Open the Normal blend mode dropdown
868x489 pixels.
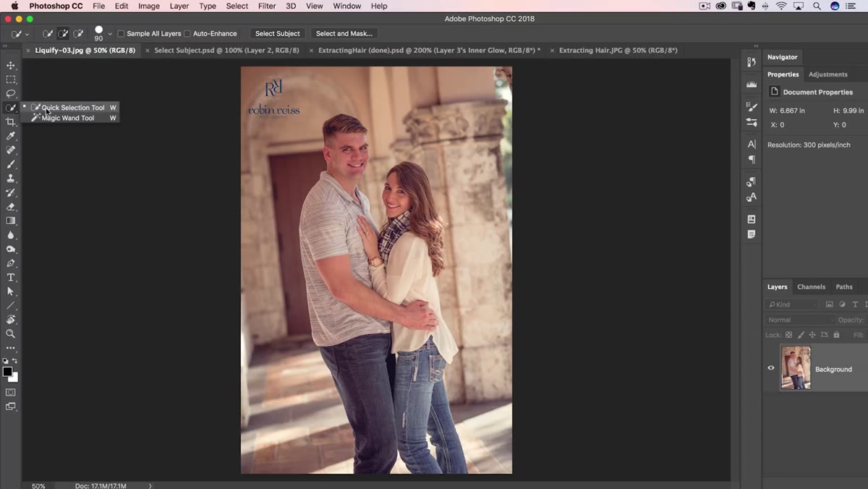[x=800, y=320]
